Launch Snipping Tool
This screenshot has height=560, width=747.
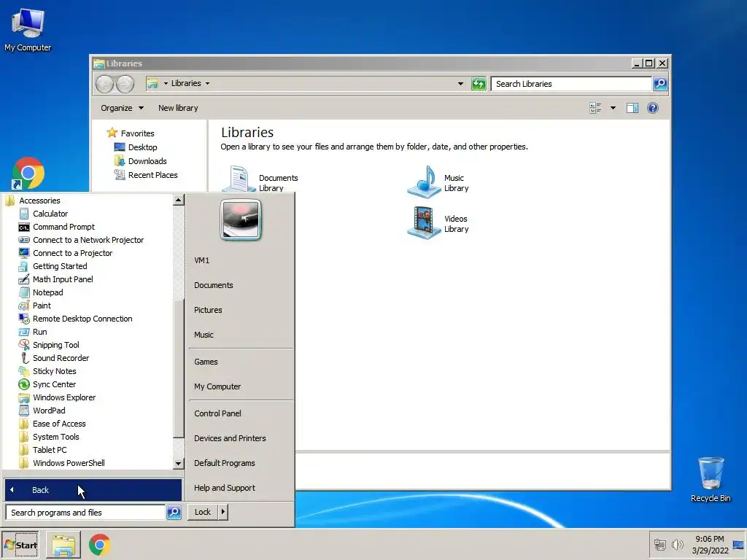55,345
